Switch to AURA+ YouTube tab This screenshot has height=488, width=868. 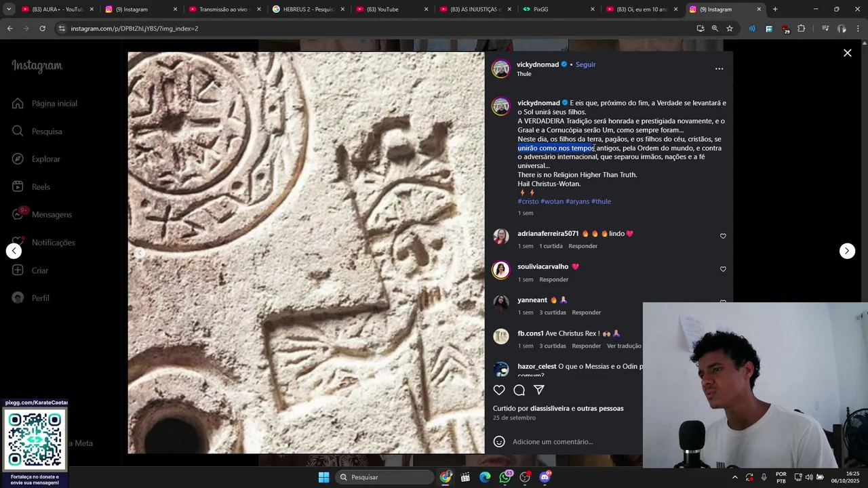point(58,9)
